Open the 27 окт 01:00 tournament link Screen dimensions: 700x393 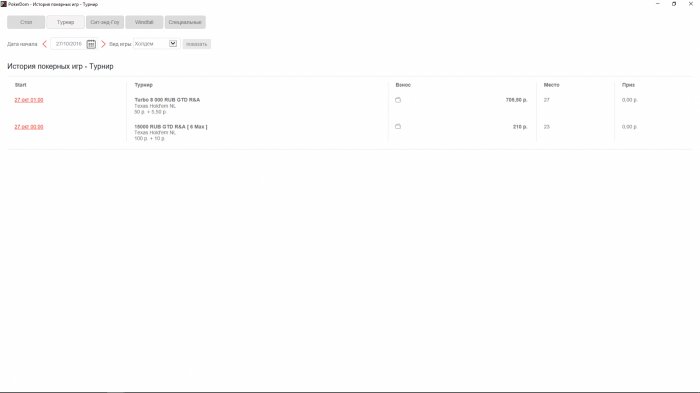29,100
